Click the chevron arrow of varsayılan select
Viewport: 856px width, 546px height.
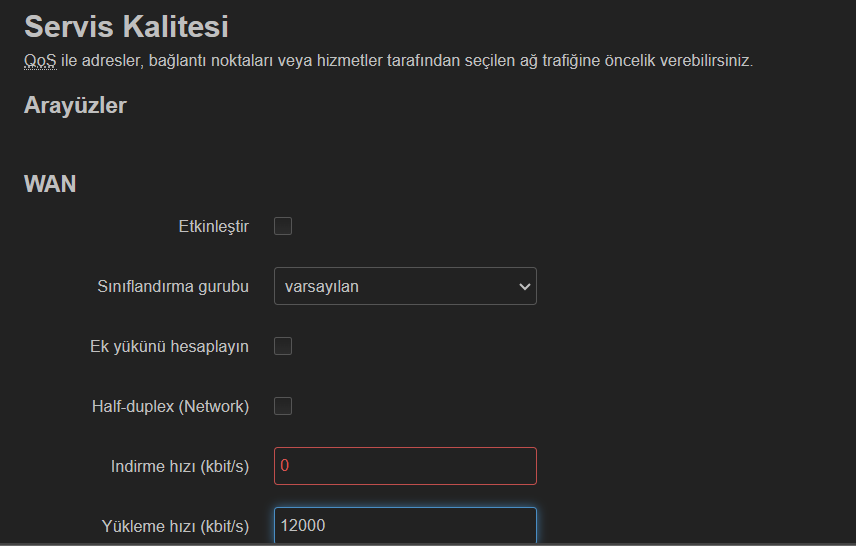[525, 286]
